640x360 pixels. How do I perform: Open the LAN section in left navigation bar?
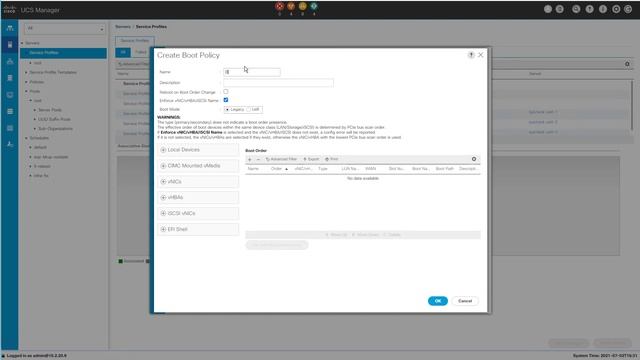(x=10, y=61)
